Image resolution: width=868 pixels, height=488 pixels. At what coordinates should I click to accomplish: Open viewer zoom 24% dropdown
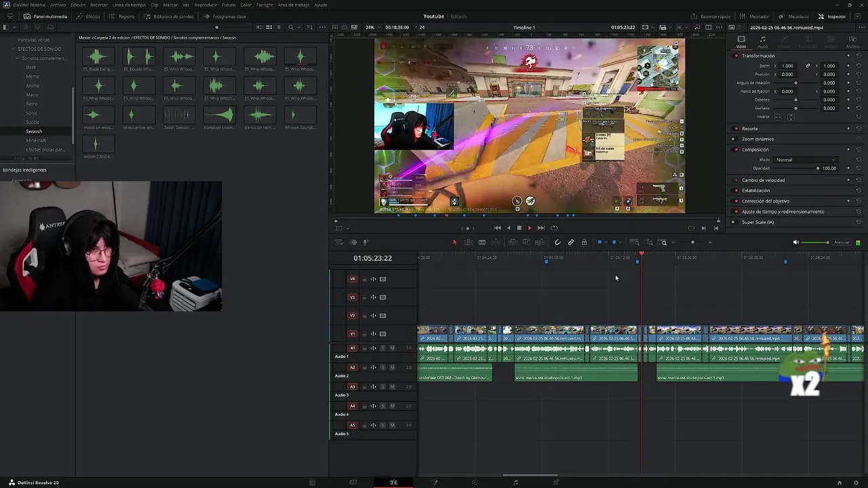pyautogui.click(x=372, y=27)
